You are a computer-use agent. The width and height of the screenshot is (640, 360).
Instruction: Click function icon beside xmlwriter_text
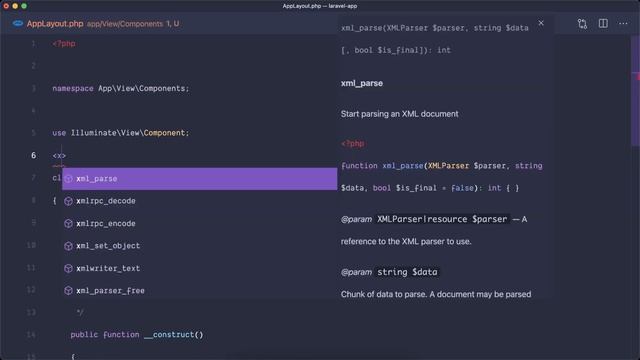(69, 268)
